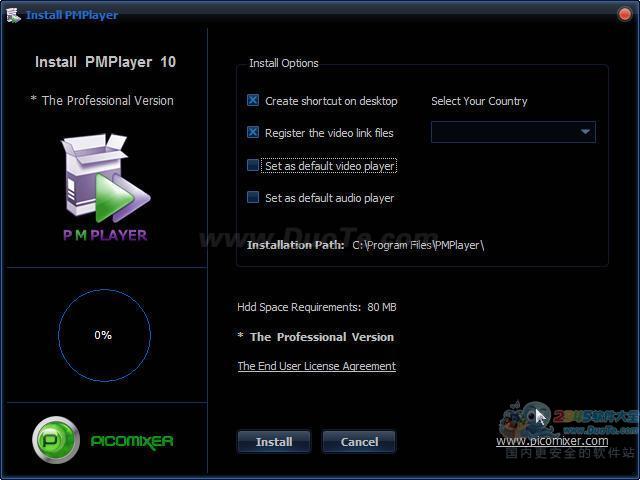Click the Hdd Space Requirements: 80 MB text
The width and height of the screenshot is (640, 480).
point(317,307)
